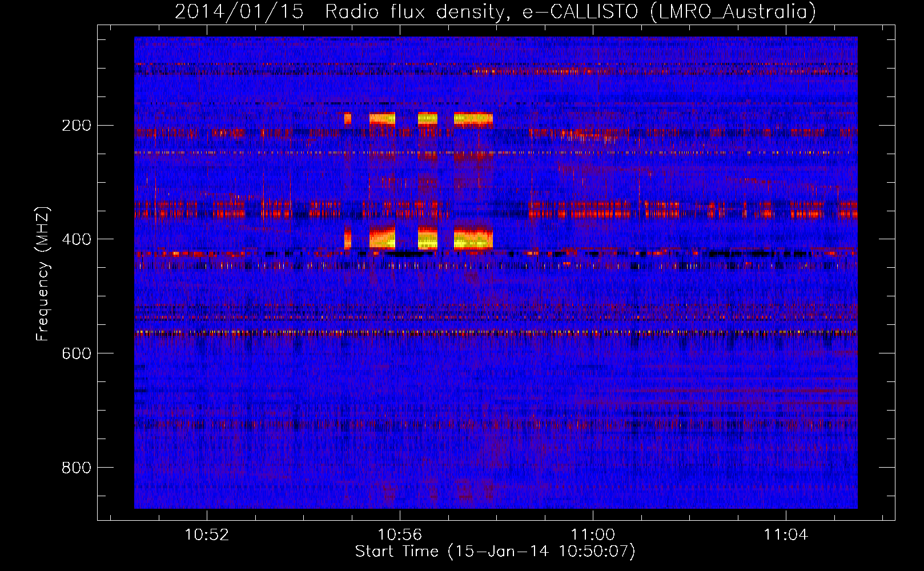Click the 11:04 time tick label

click(786, 534)
